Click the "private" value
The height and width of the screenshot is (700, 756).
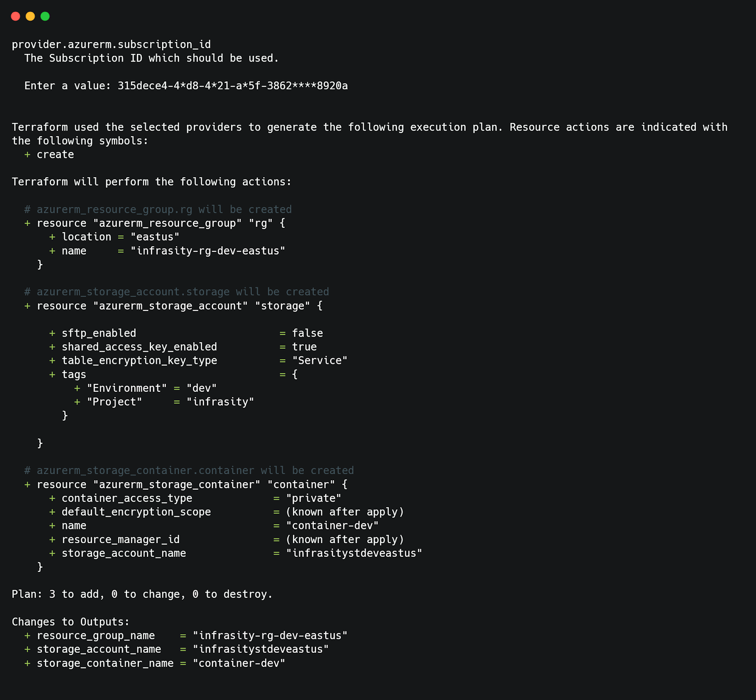(x=314, y=498)
